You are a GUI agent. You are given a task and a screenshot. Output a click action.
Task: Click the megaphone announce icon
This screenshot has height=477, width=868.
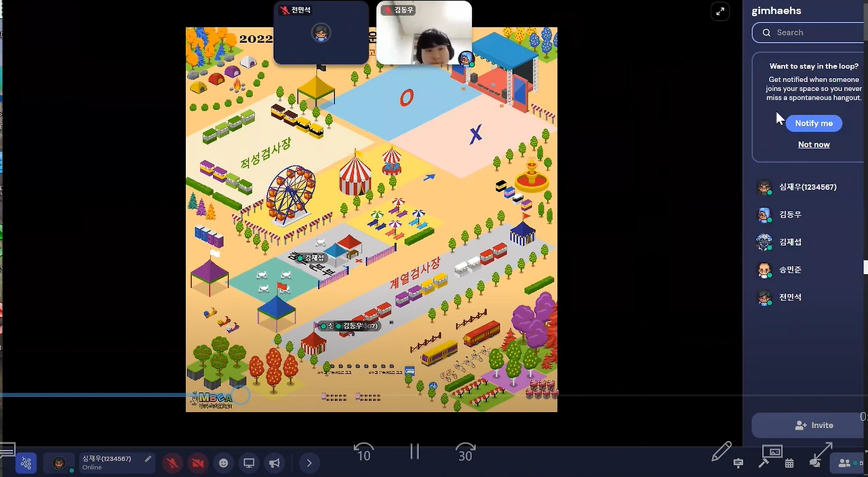274,463
